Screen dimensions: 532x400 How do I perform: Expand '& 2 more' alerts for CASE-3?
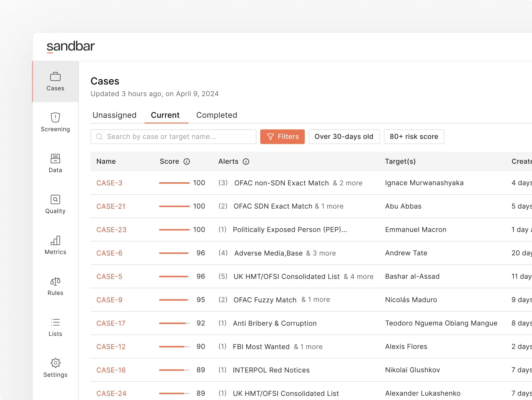(348, 183)
